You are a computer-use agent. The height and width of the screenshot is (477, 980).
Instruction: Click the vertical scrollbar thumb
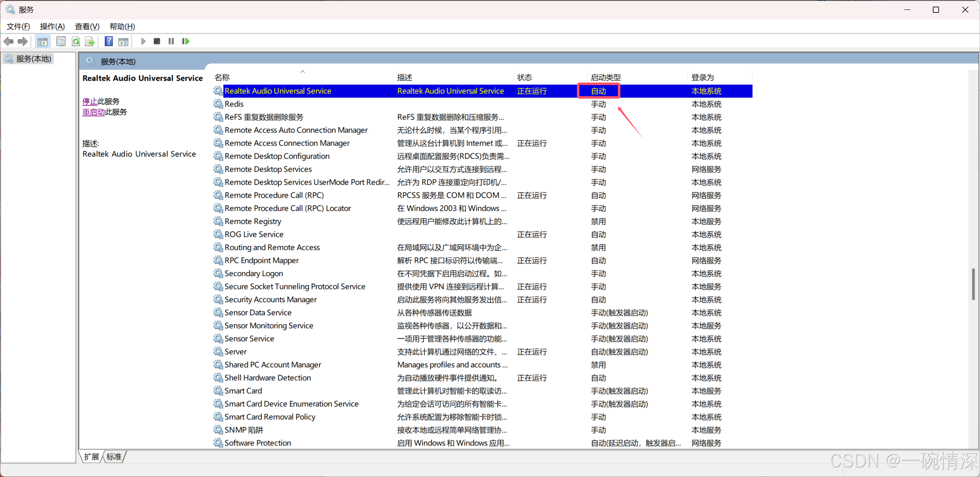[x=973, y=284]
